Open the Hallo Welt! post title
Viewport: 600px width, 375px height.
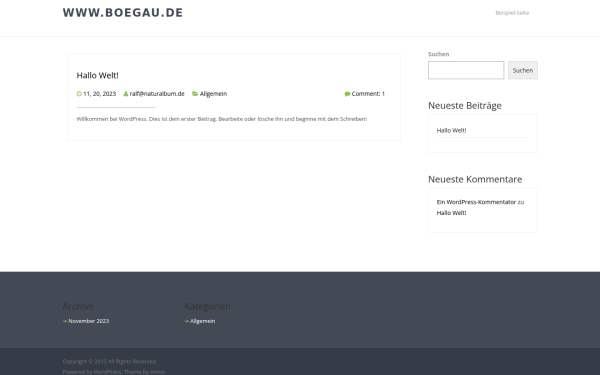pyautogui.click(x=98, y=75)
